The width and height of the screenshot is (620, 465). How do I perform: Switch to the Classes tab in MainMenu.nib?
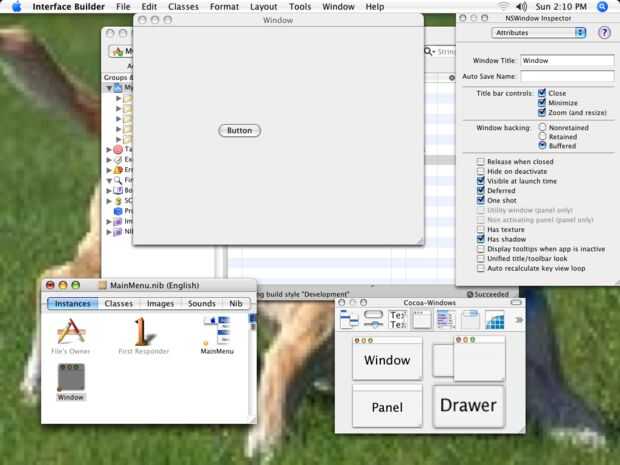click(x=119, y=303)
